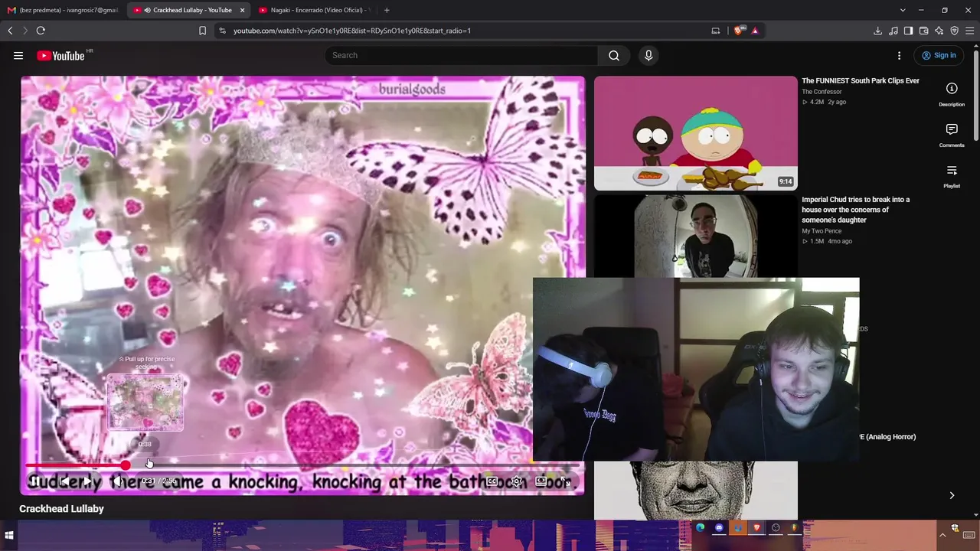Viewport: 980px width, 551px height.
Task: Switch to Nagaki - Encerrado tab
Action: (314, 10)
